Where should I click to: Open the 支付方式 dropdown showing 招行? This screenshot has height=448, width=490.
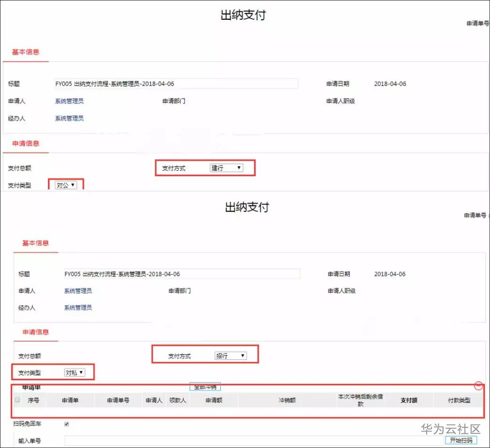pos(231,356)
